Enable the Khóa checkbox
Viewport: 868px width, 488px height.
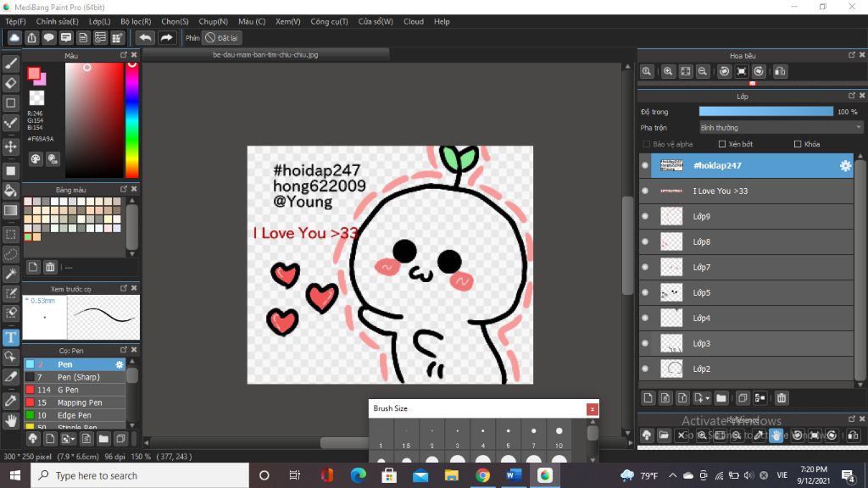(797, 144)
